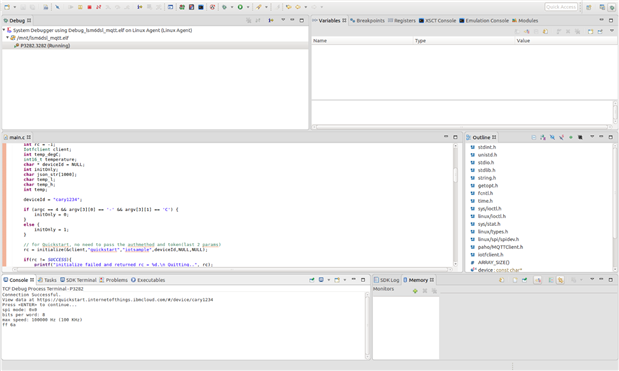The height and width of the screenshot is (371, 619).
Task: Click the Value column header in Variables
Action: 566,41
